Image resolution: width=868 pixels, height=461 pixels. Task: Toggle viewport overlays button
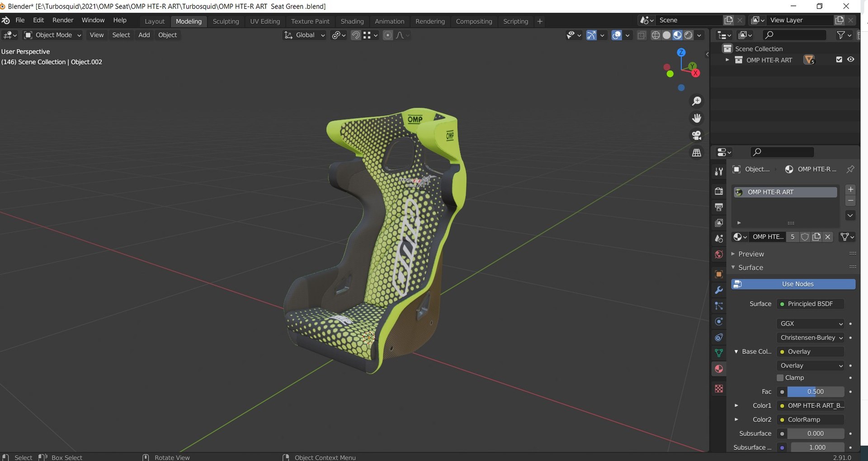pos(617,35)
